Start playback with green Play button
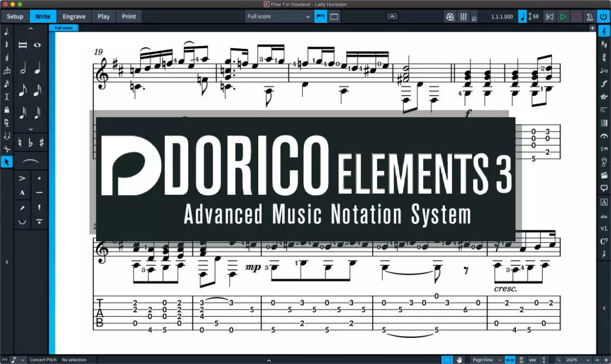 pos(563,17)
